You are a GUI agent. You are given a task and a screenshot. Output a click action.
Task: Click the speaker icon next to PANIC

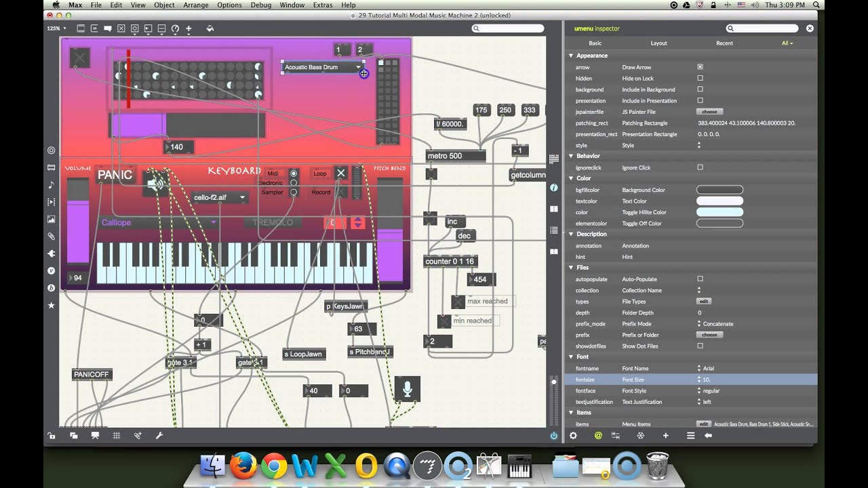[x=156, y=182]
